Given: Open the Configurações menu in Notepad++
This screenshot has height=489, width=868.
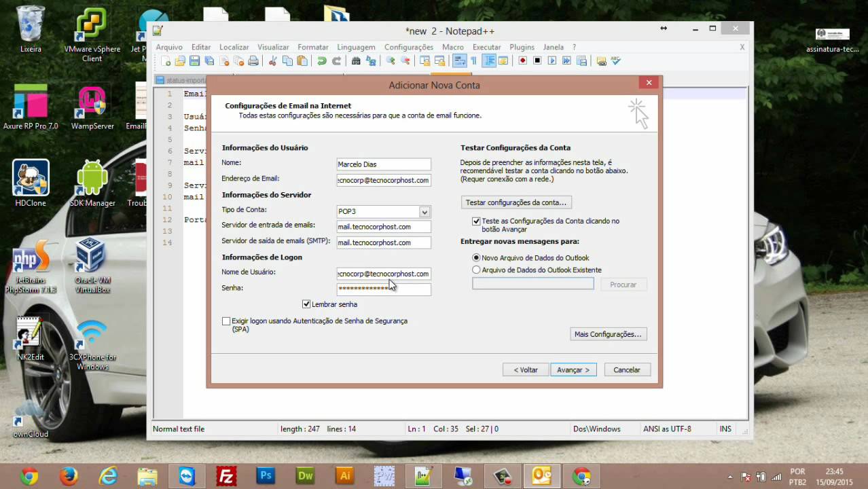Looking at the screenshot, I should pos(409,47).
